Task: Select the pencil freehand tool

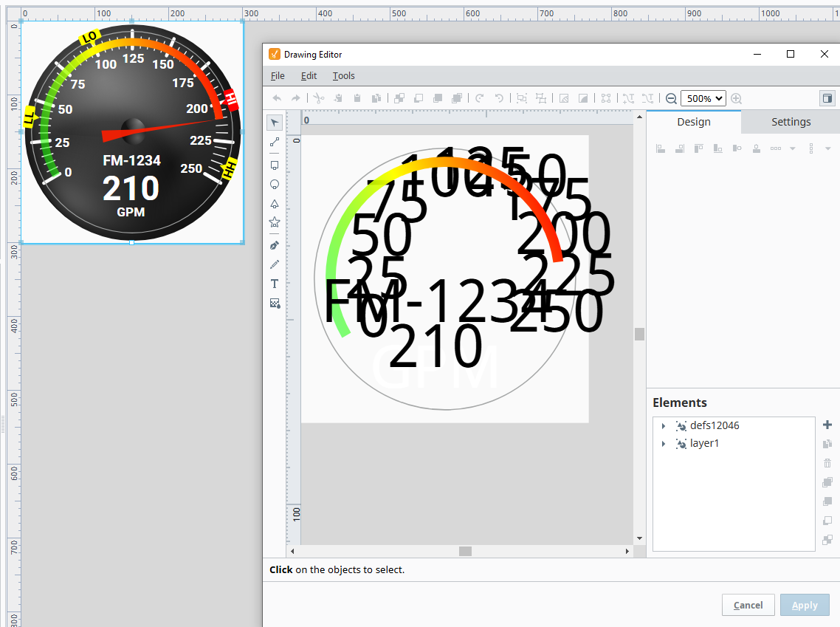Action: click(275, 264)
